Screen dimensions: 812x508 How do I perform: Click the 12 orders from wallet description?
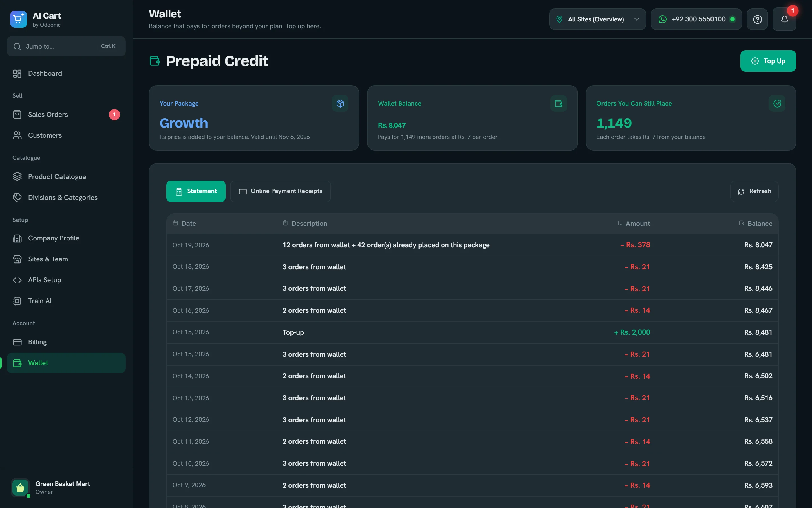coord(386,245)
